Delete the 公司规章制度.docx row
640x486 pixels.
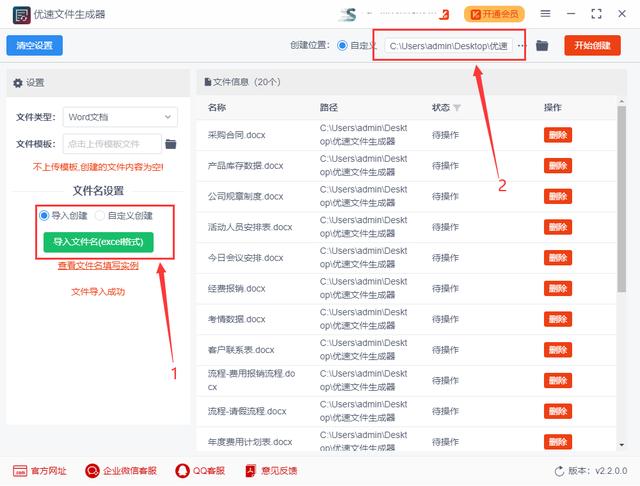[558, 196]
